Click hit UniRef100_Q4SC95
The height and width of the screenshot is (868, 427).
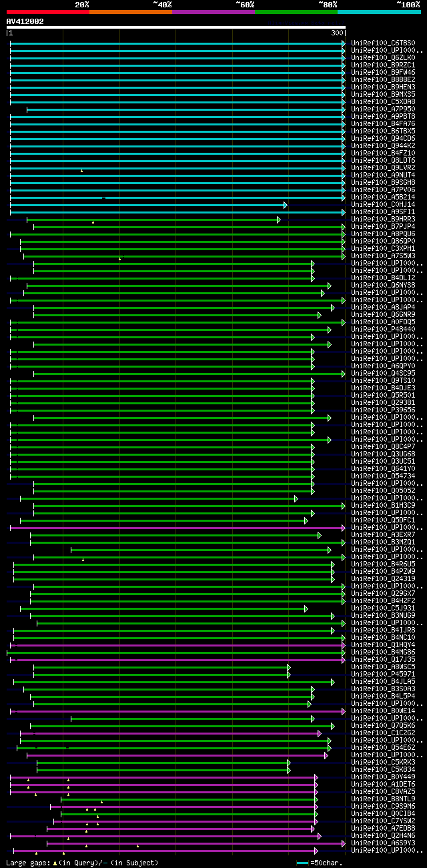[x=383, y=374]
